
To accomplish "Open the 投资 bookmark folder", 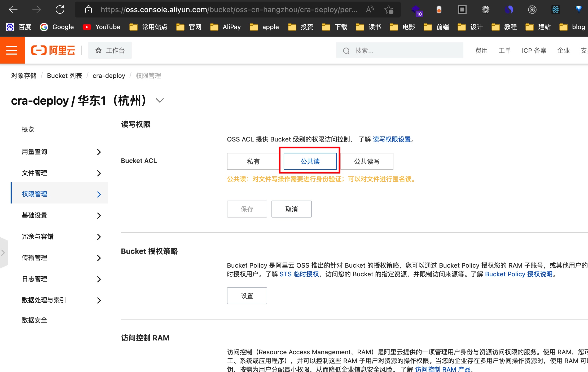I will click(301, 27).
